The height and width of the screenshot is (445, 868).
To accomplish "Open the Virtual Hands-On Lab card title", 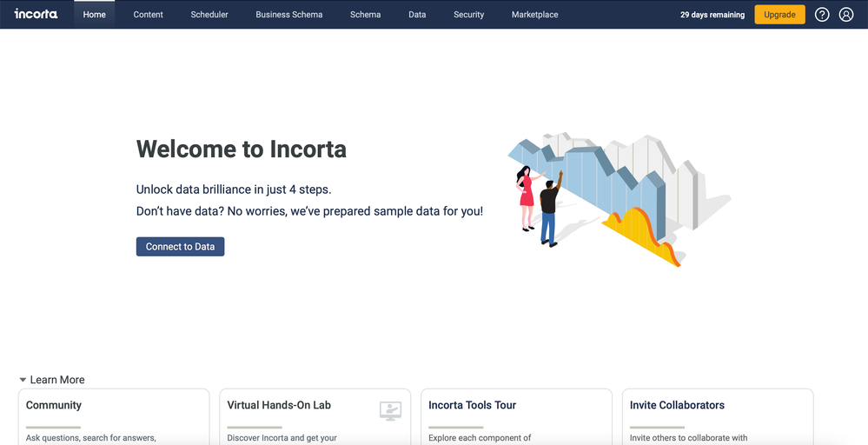I will [x=279, y=405].
